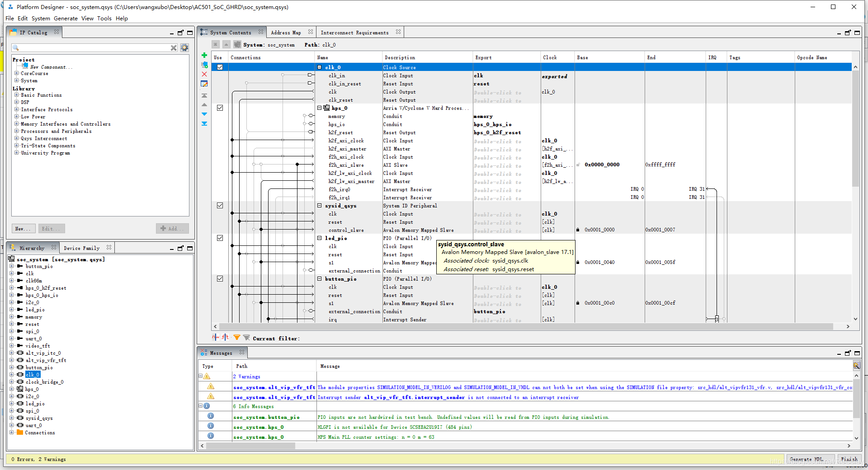The image size is (868, 470).
Task: Click the orange filter funnel icon
Action: [x=237, y=338]
